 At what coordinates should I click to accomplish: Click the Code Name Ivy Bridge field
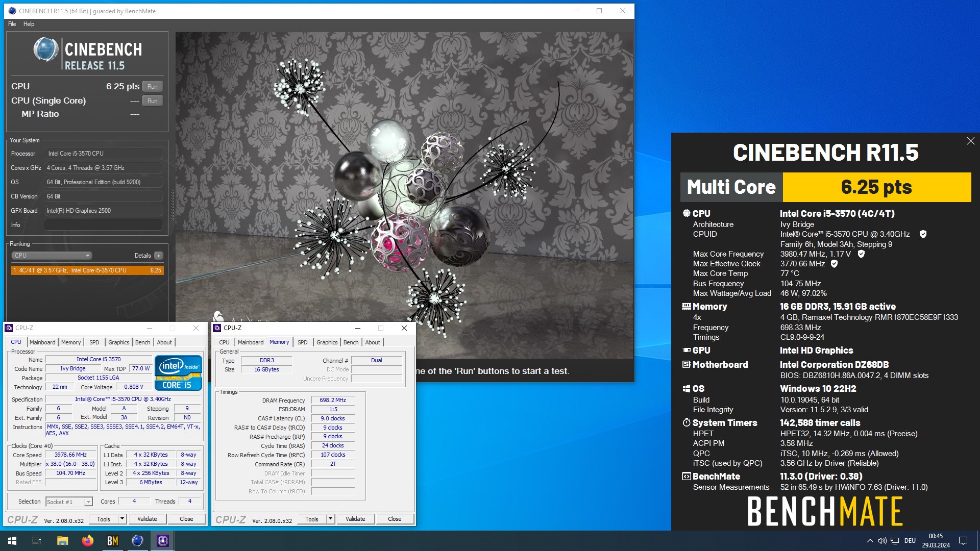point(73,369)
